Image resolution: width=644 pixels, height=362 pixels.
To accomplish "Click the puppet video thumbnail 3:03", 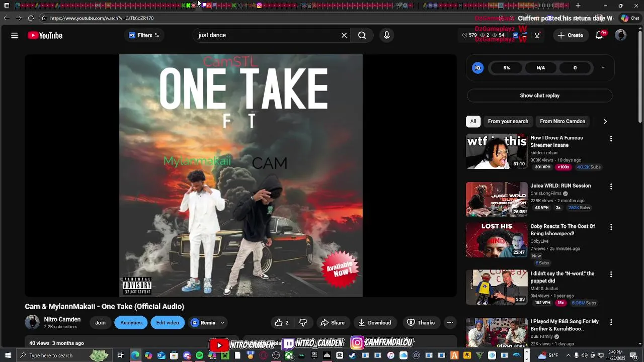I will (497, 287).
